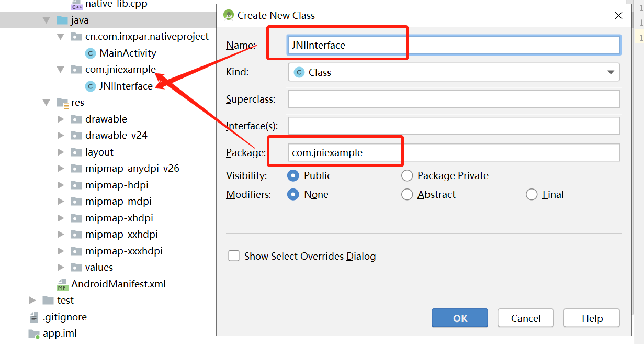The image size is (644, 344).
Task: Select .gitignore in the project tree
Action: [x=65, y=317]
